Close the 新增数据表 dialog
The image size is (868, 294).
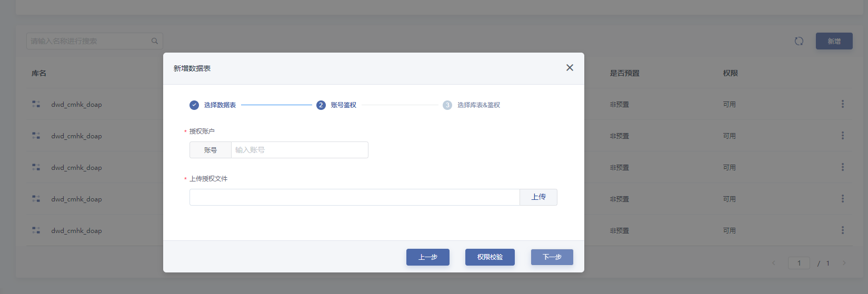click(x=570, y=68)
